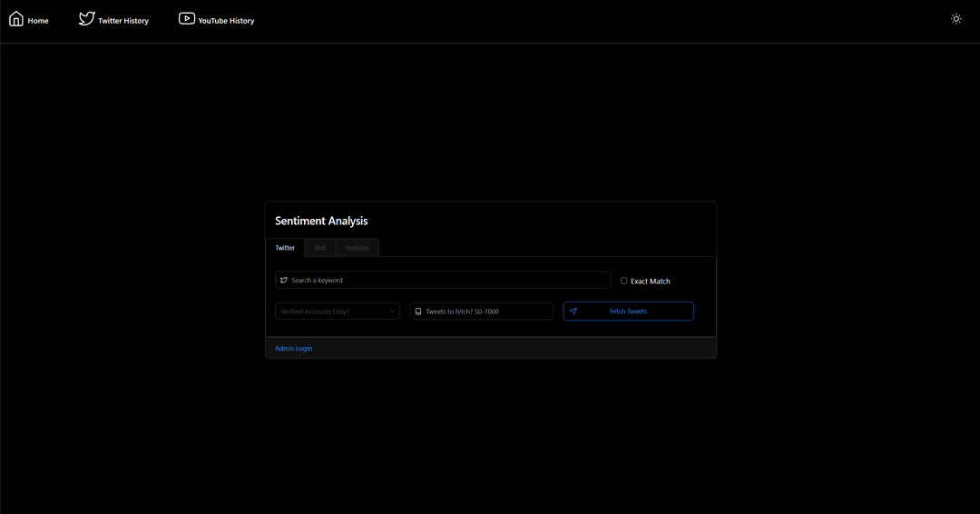This screenshot has height=514, width=980.
Task: Switch to the Youtube tab
Action: (357, 248)
